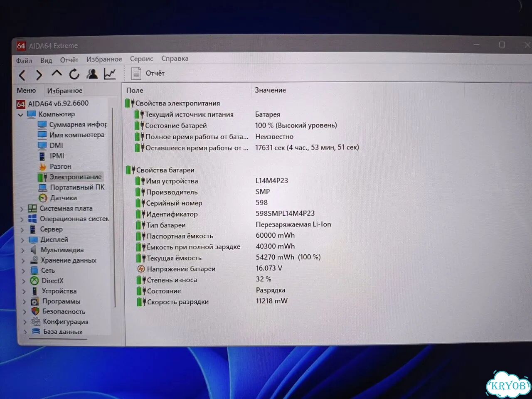The image size is (532, 399).
Task: Expand the Мультимедиа tree node
Action: 23,250
